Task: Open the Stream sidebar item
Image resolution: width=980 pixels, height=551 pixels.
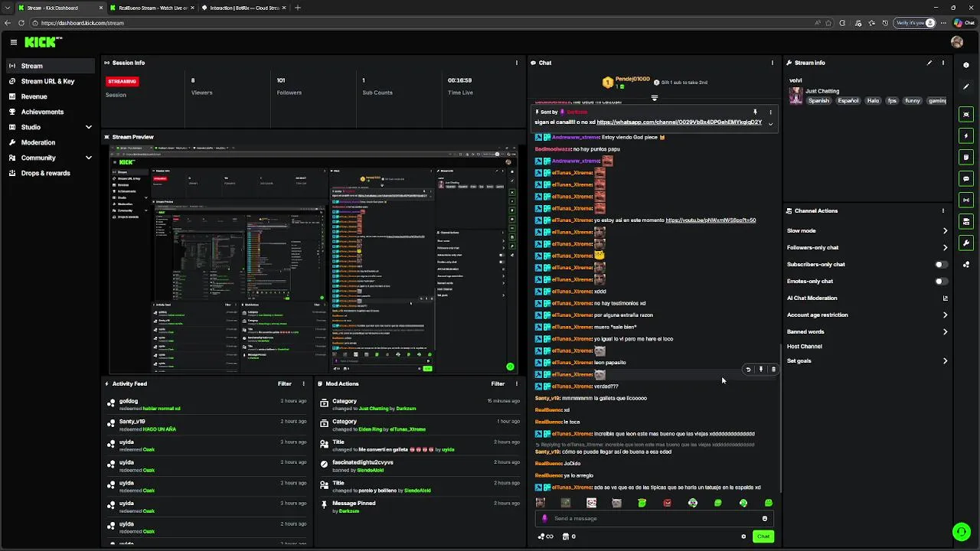Action: [51, 66]
